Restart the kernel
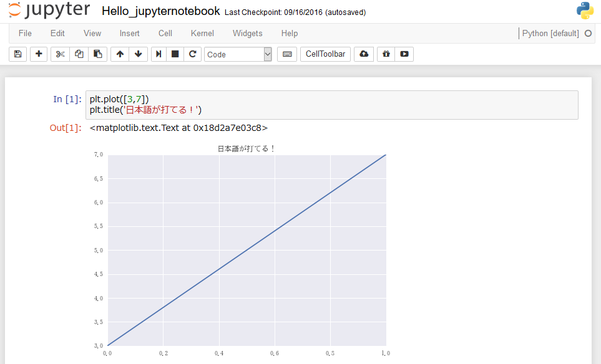Viewport: 601px width, 364px height. point(193,54)
